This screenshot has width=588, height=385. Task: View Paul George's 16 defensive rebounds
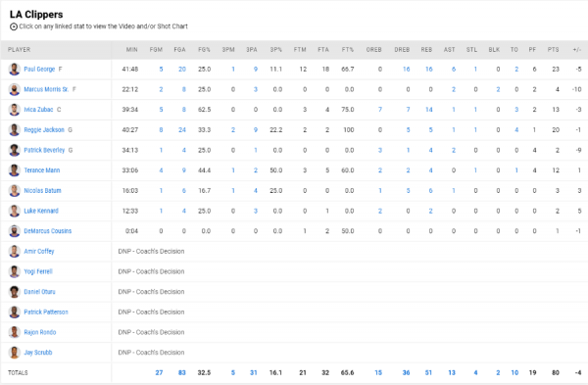406,69
